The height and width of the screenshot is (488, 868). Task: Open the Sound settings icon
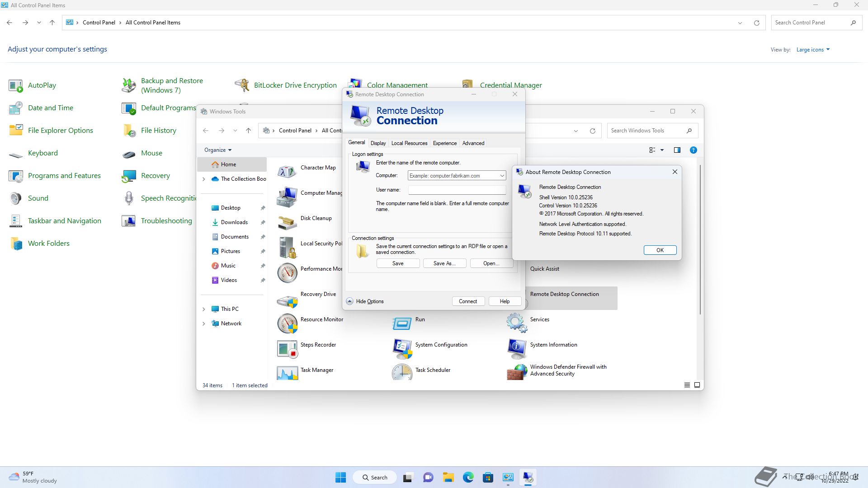coord(16,198)
